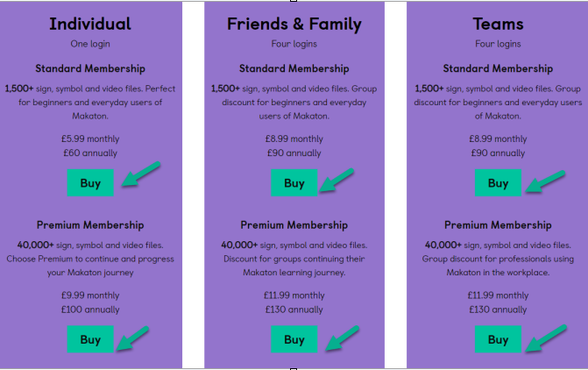Buy Individual Premium Membership
Viewport: 588px width, 370px height.
coord(90,339)
